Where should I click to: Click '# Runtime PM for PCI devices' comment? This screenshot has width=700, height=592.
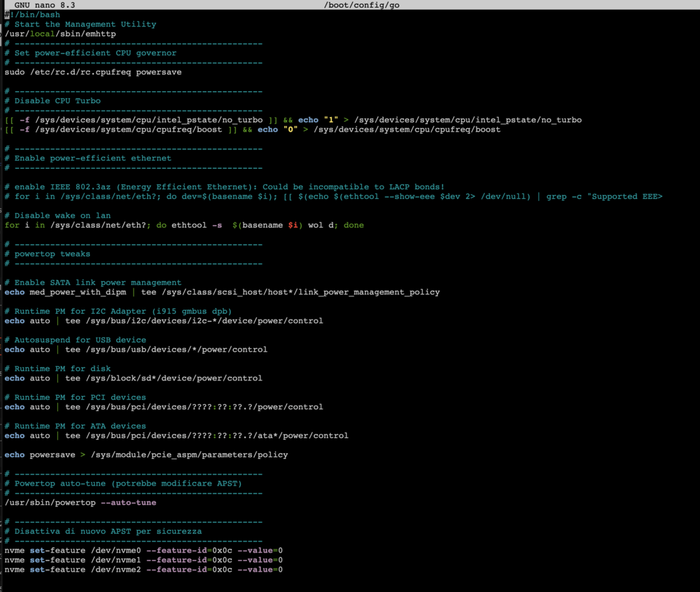[76, 397]
